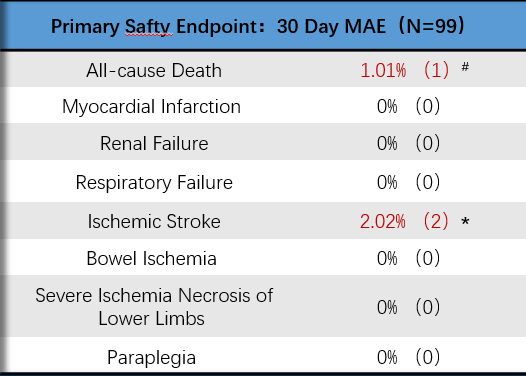Image resolution: width=526 pixels, height=376 pixels.
Task: Click the Paraplegia row label
Action: coord(151,358)
